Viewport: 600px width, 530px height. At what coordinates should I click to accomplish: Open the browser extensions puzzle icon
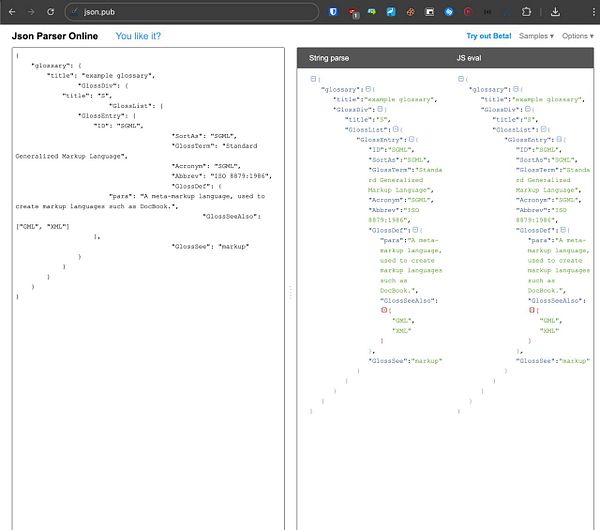pos(527,12)
